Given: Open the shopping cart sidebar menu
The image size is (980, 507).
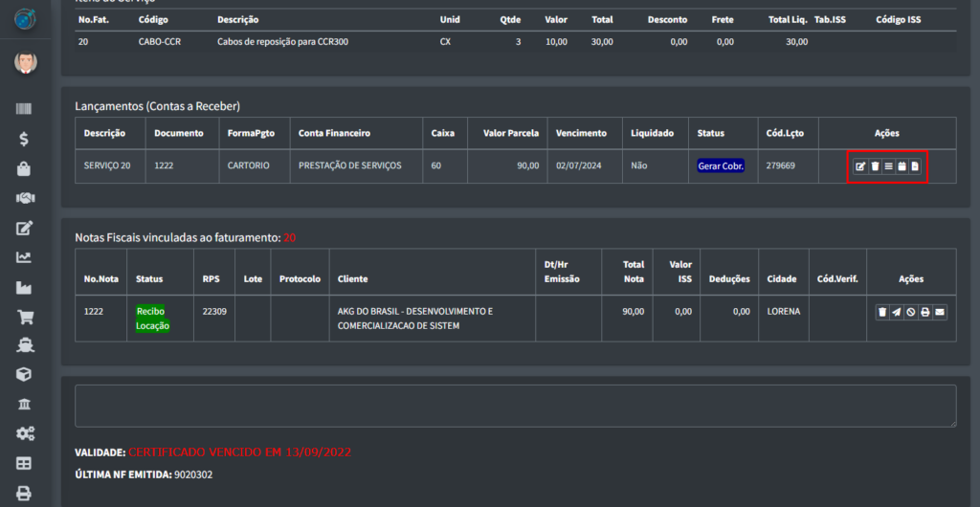Looking at the screenshot, I should [x=24, y=317].
